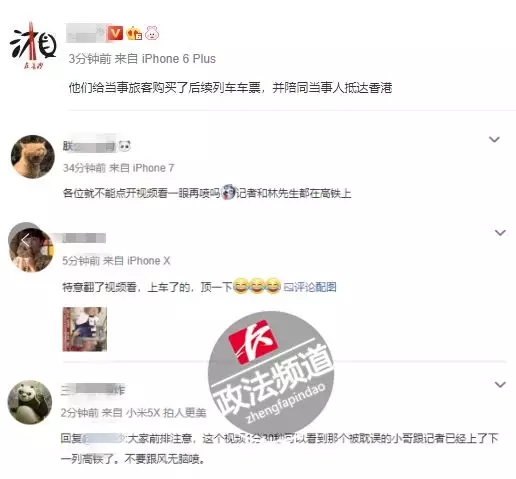Open the Kung Fu Panda avatar profile
The image size is (516, 479).
30,402
